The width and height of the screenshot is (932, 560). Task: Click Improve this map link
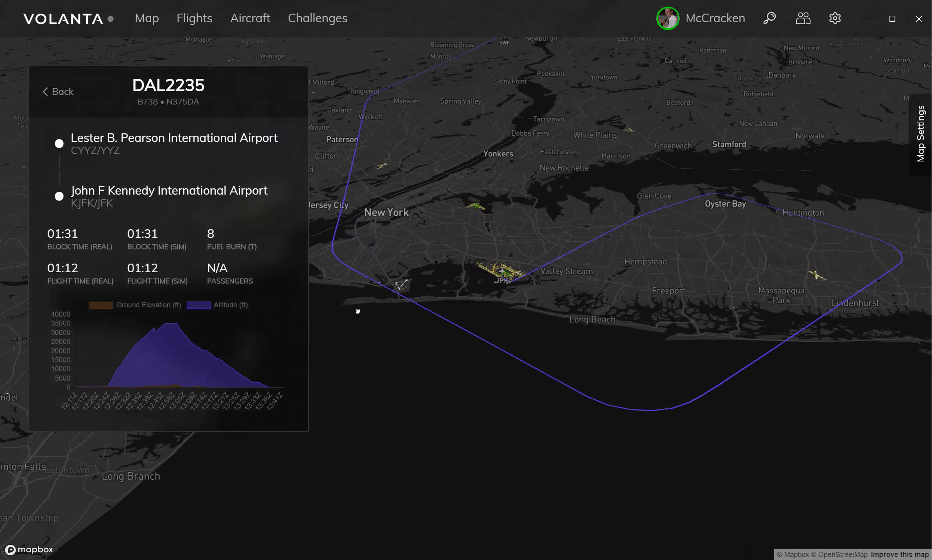click(900, 555)
